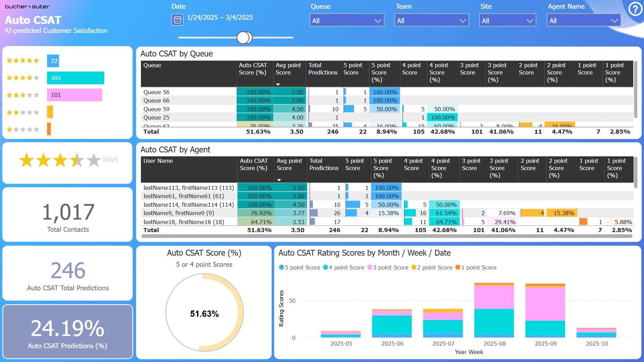
Task: Select the Queue 25 row
Action: [387, 117]
